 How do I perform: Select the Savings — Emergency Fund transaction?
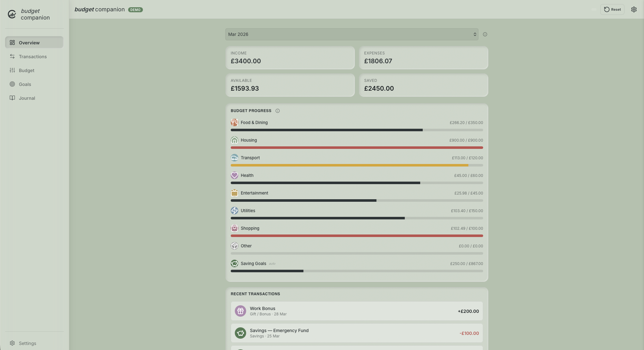(357, 333)
